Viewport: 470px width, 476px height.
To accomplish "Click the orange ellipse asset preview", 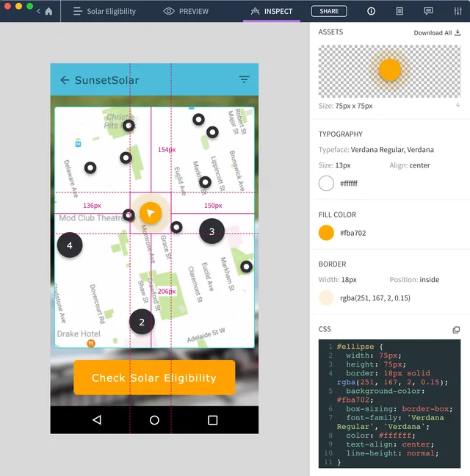I will point(389,70).
